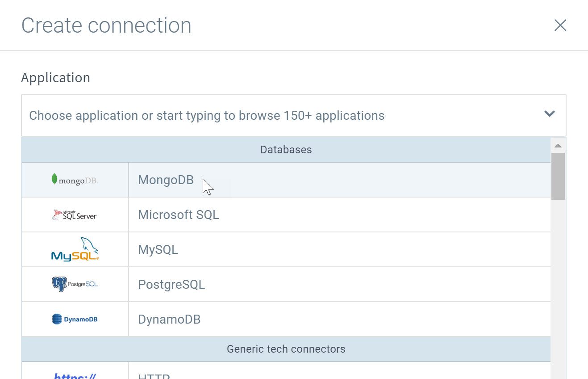Click the MySQL dolphin logo
Screen dimensions: 588x379
tap(75, 249)
